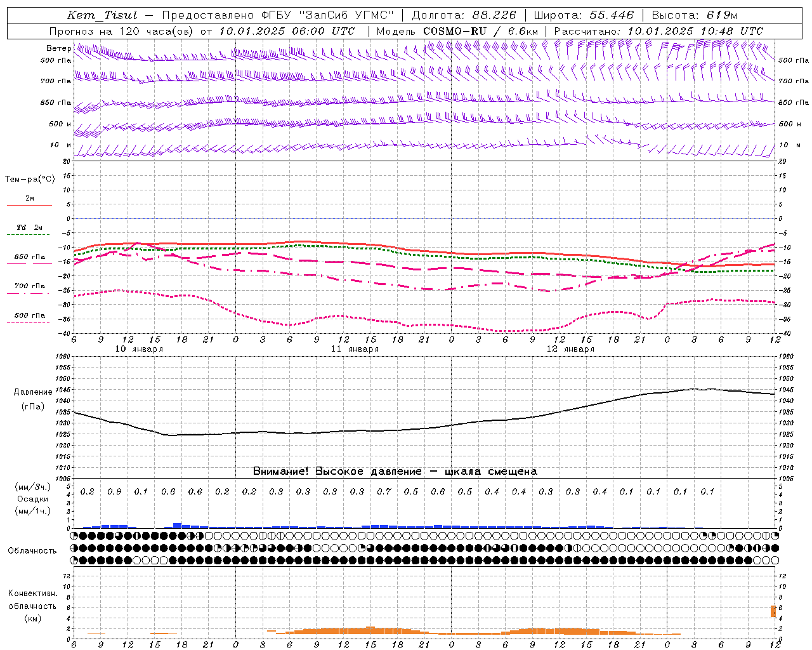
Task: Click the 'Давление' pressure panel label
Action: tap(33, 392)
